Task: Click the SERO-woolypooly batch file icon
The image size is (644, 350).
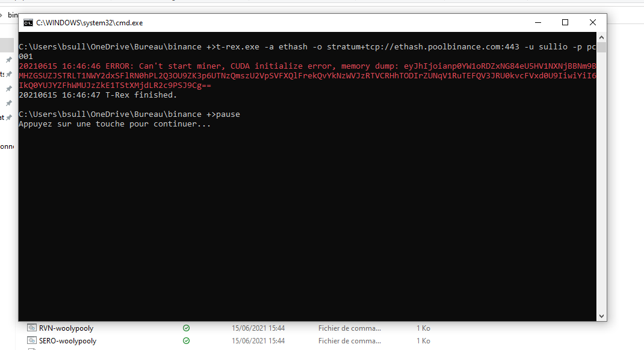Action: click(x=32, y=341)
